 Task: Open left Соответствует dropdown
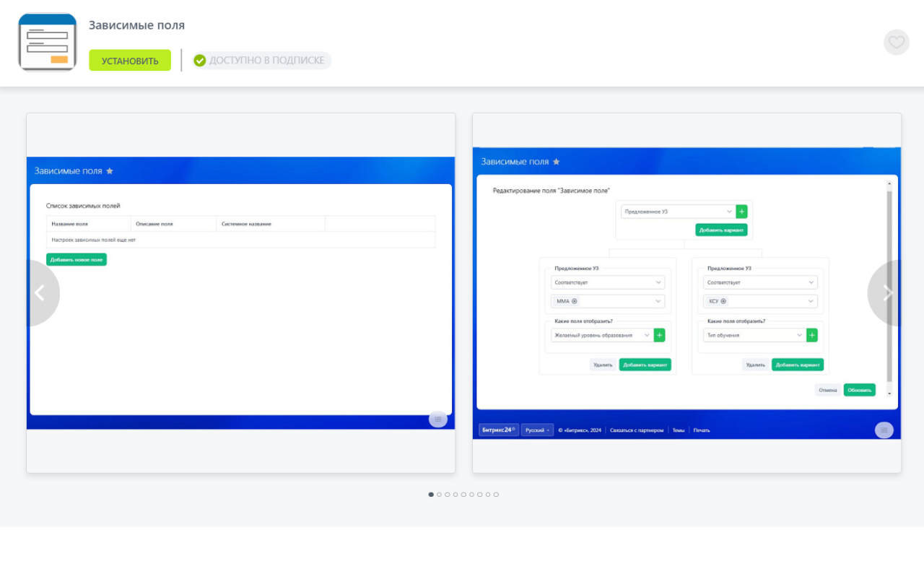(x=608, y=282)
